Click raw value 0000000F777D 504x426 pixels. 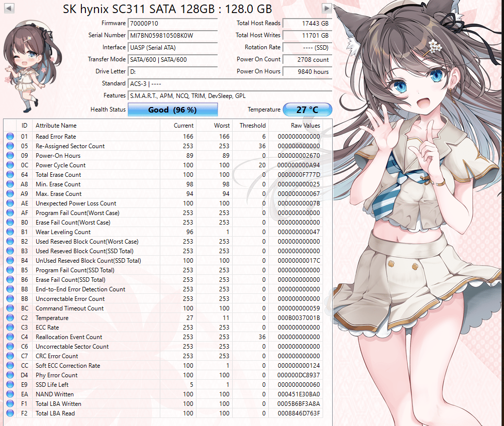pyautogui.click(x=299, y=174)
